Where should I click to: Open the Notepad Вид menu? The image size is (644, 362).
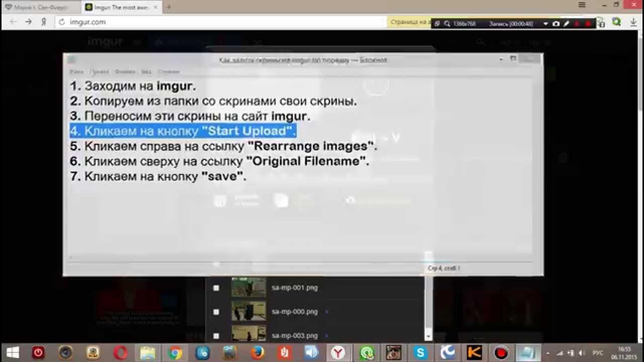click(146, 72)
